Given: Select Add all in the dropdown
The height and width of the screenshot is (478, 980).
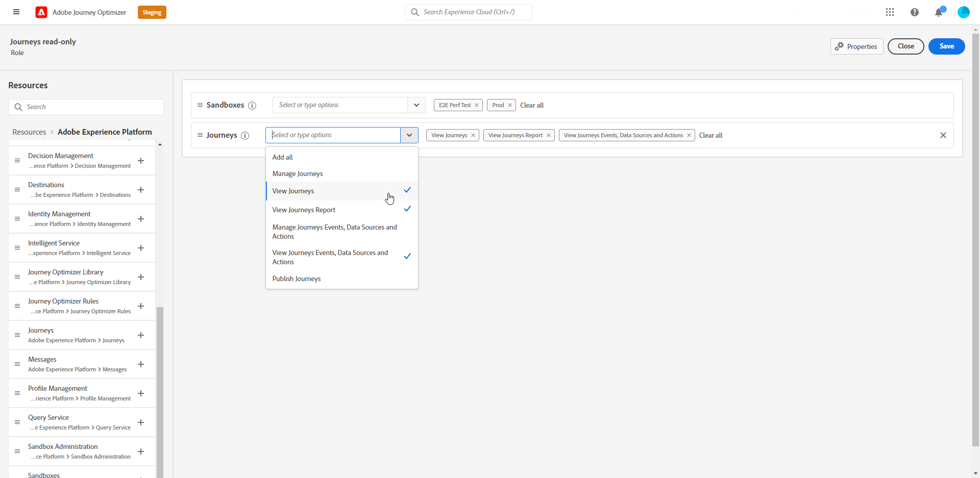Looking at the screenshot, I should pos(283,157).
